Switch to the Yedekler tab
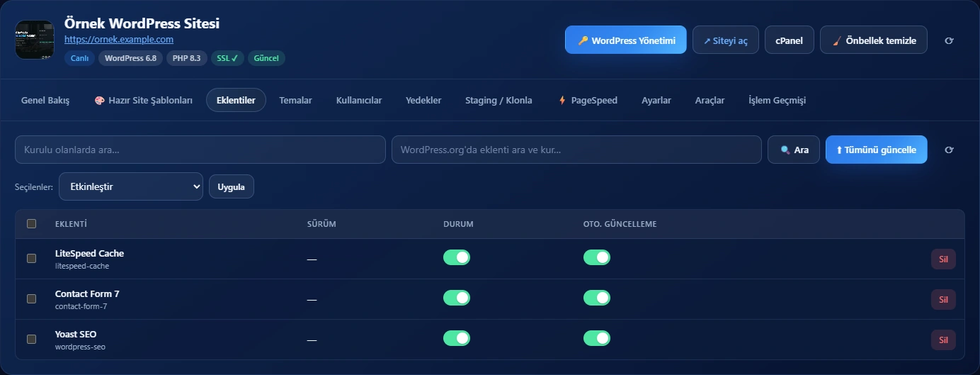The height and width of the screenshot is (375, 980). [423, 100]
